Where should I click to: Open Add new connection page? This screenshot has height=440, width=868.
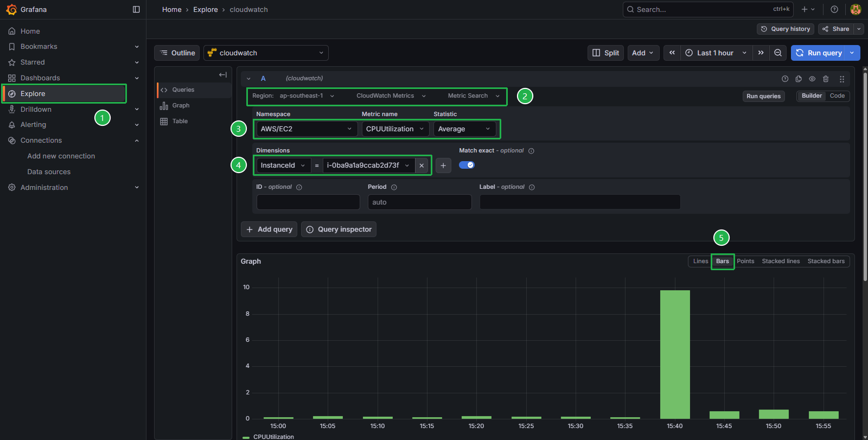coord(61,156)
